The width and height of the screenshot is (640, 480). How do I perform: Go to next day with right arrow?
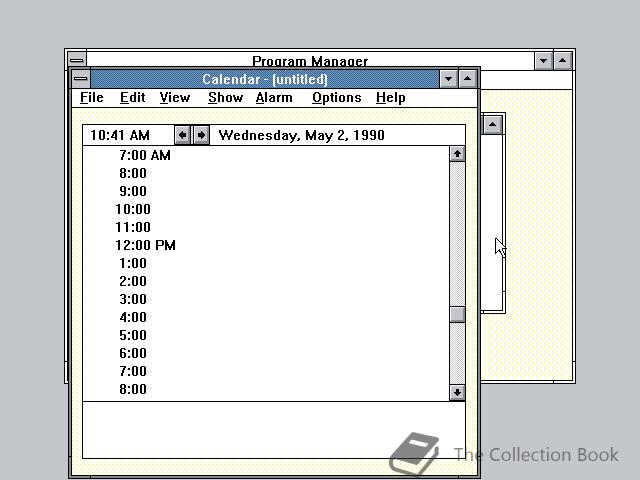(x=201, y=135)
